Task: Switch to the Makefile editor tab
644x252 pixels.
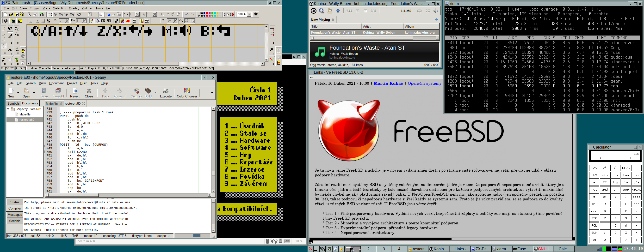Action: [x=52, y=104]
